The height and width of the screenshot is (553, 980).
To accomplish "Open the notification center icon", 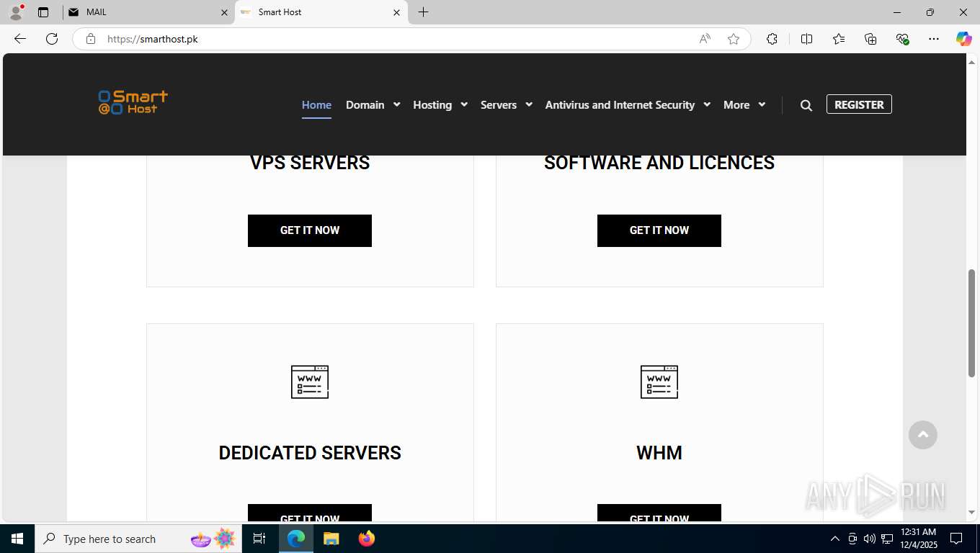I will point(956,539).
